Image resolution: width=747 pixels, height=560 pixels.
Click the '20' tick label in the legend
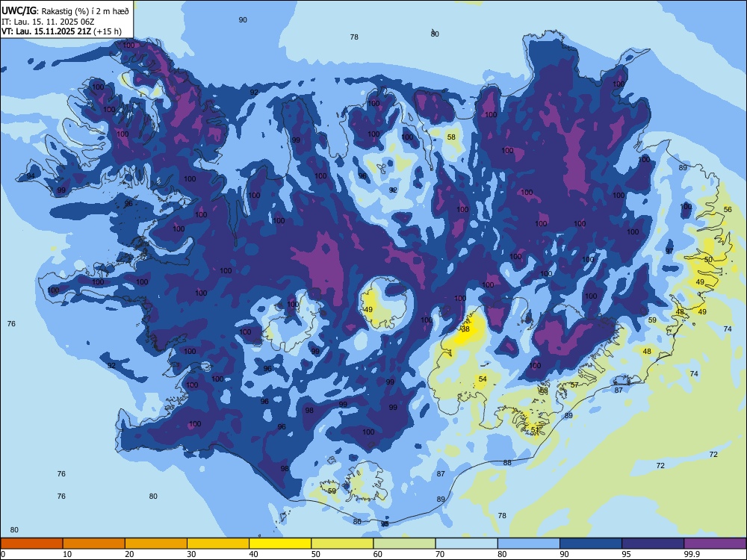[x=129, y=554]
